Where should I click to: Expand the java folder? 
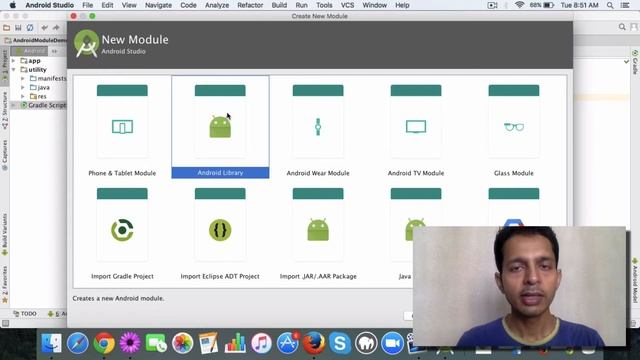tap(23, 87)
